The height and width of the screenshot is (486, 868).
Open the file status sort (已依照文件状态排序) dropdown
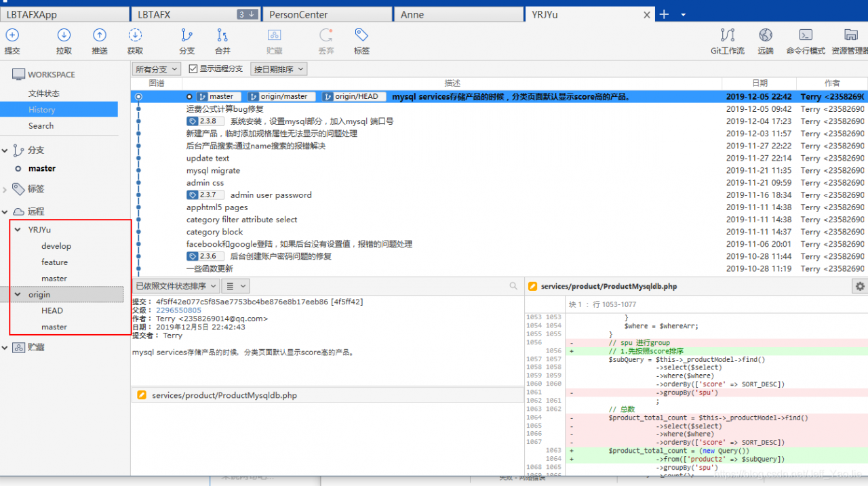click(176, 287)
